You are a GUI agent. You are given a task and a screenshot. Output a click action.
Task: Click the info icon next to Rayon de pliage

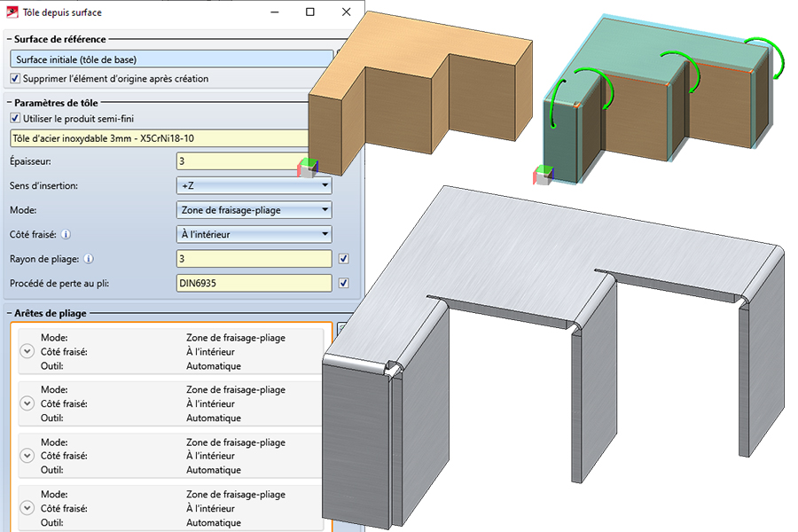(x=90, y=259)
